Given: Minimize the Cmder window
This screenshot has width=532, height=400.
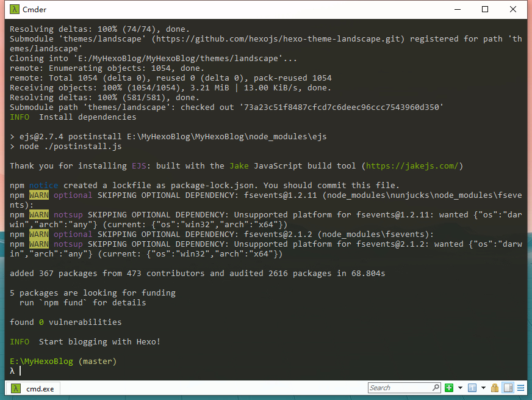Looking at the screenshot, I should pos(458,9).
